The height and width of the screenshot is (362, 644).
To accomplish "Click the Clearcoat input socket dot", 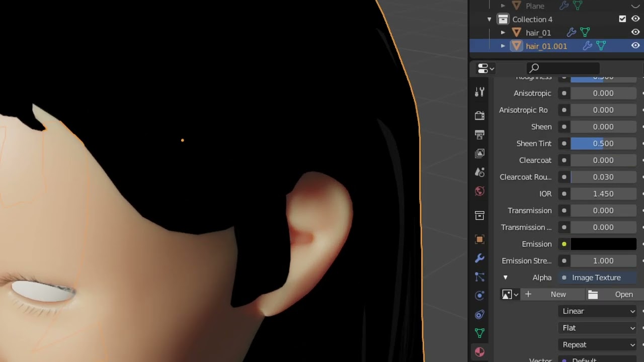I will coord(564,160).
